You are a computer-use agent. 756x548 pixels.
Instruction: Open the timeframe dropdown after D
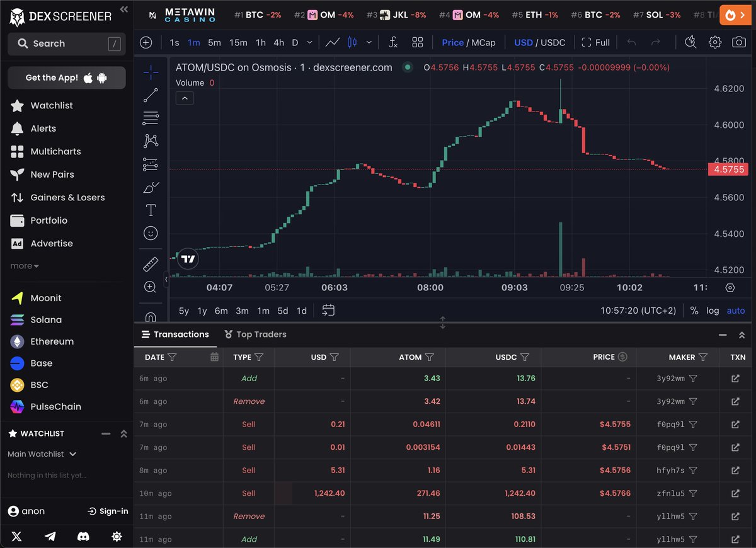point(309,42)
